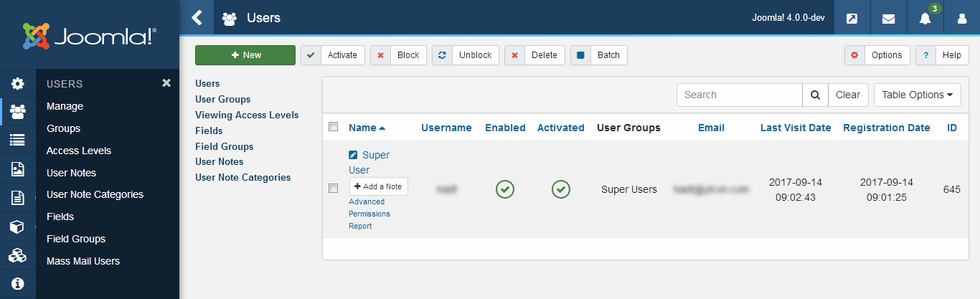Click the search magnifier icon button
Image resolution: width=980 pixels, height=299 pixels.
815,95
